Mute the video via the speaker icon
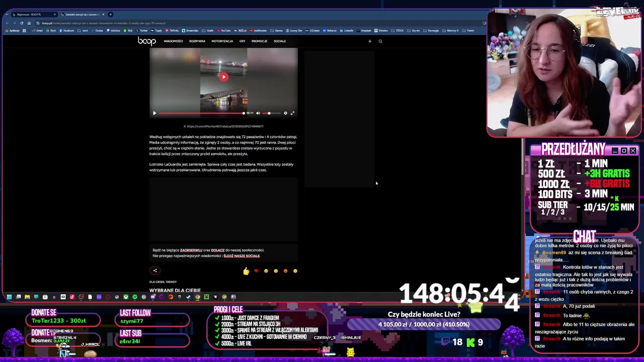 click(x=258, y=113)
